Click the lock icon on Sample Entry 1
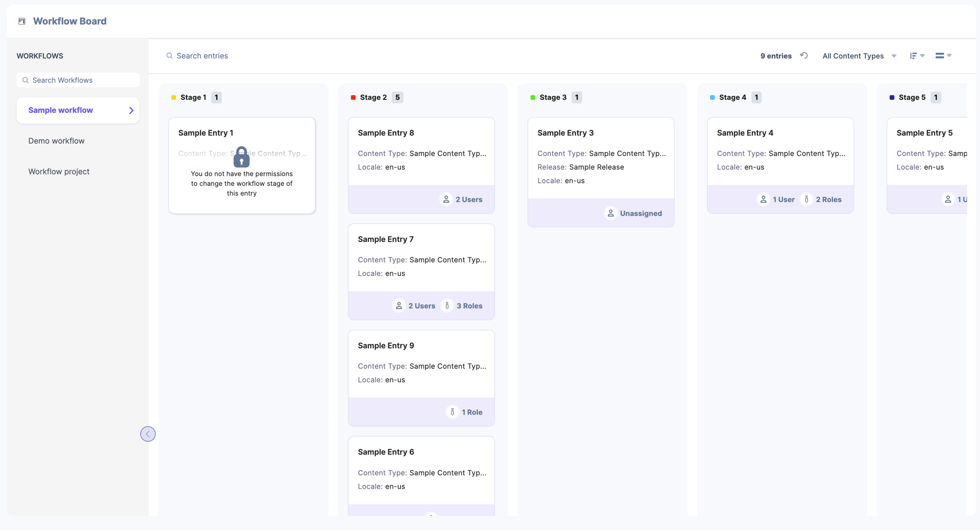 [x=242, y=157]
